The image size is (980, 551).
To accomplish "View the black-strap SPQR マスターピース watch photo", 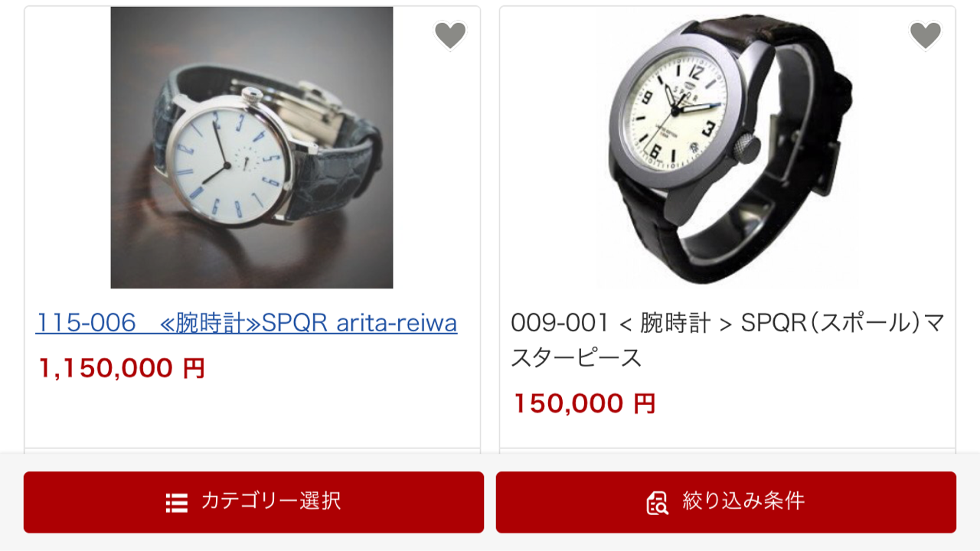I will point(727,148).
